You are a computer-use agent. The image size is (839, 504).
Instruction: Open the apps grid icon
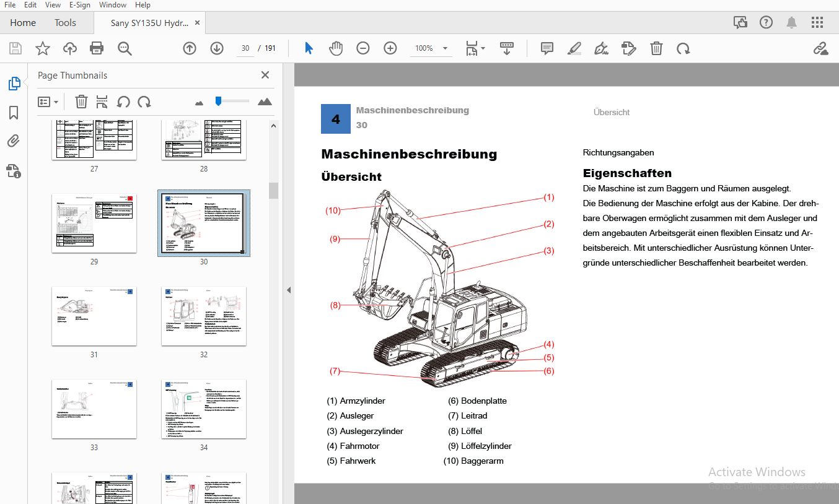point(818,23)
